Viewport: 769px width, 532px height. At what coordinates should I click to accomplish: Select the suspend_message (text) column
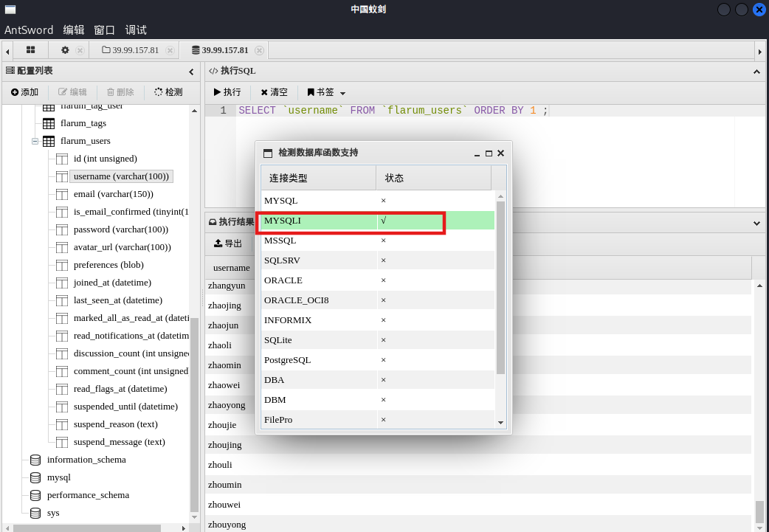pos(119,441)
